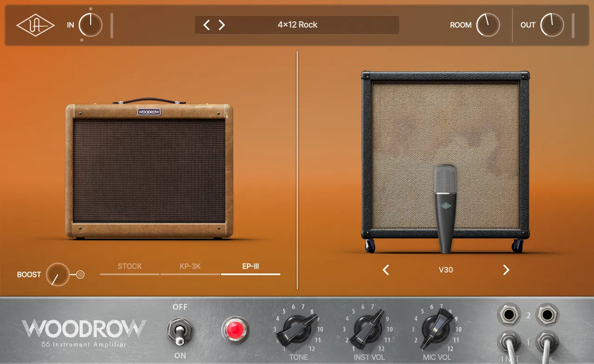
Task: Click the Universal Audio logo
Action: 34,25
